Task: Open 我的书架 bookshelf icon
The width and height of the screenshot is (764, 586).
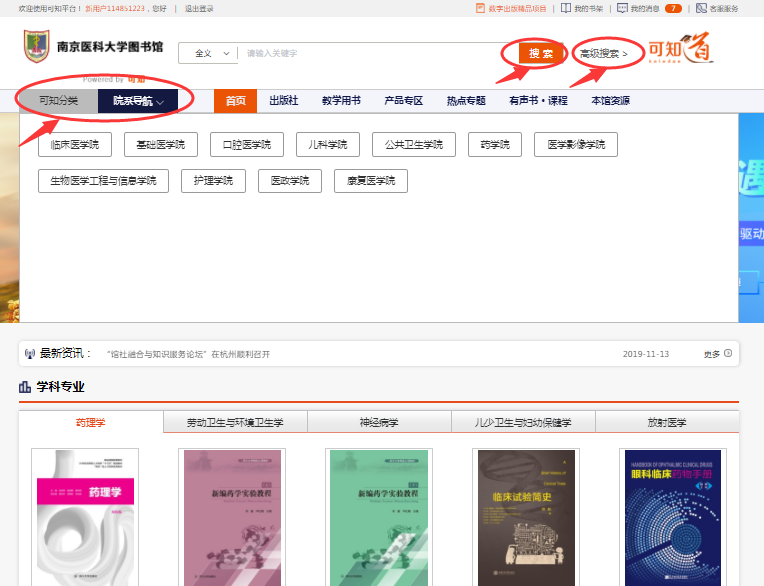Action: (567, 8)
